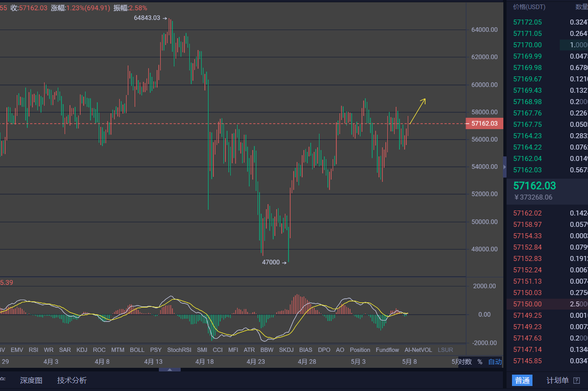Click the help icon beside 计划单

(x=577, y=381)
